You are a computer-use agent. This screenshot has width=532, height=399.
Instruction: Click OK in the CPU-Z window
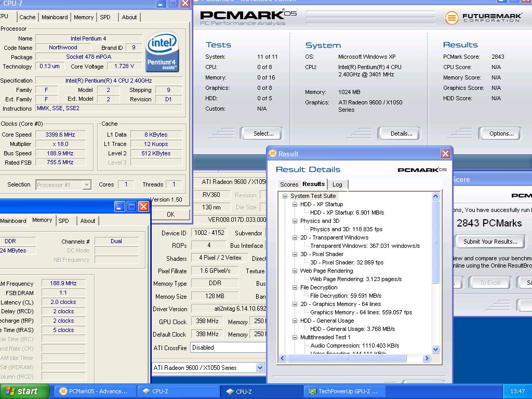point(170,215)
